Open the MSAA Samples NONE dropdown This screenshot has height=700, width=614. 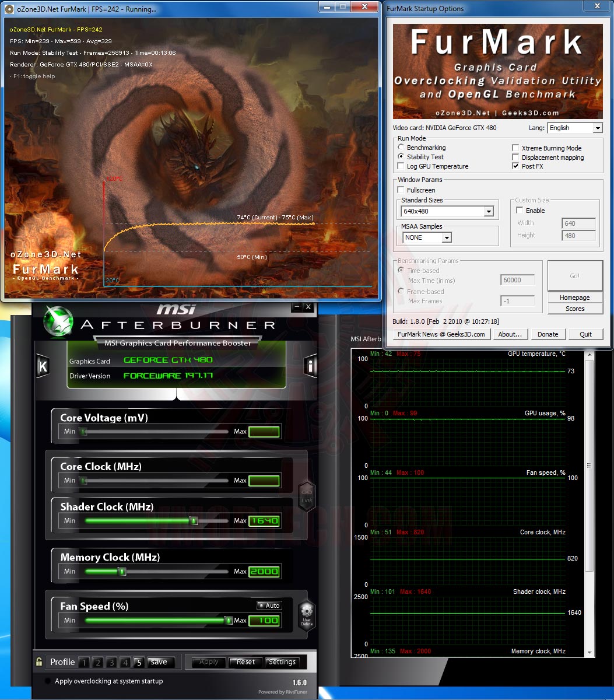(x=446, y=237)
